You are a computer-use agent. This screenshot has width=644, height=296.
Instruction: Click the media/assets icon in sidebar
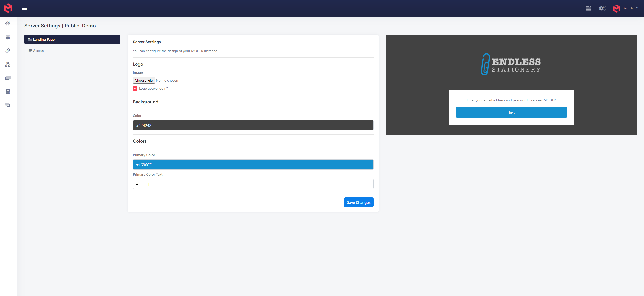(x=8, y=78)
